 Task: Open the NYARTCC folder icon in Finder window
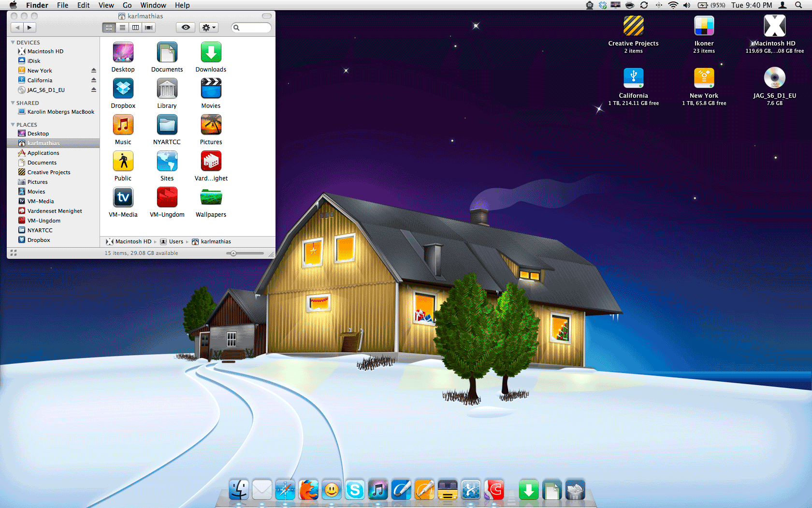coord(167,125)
